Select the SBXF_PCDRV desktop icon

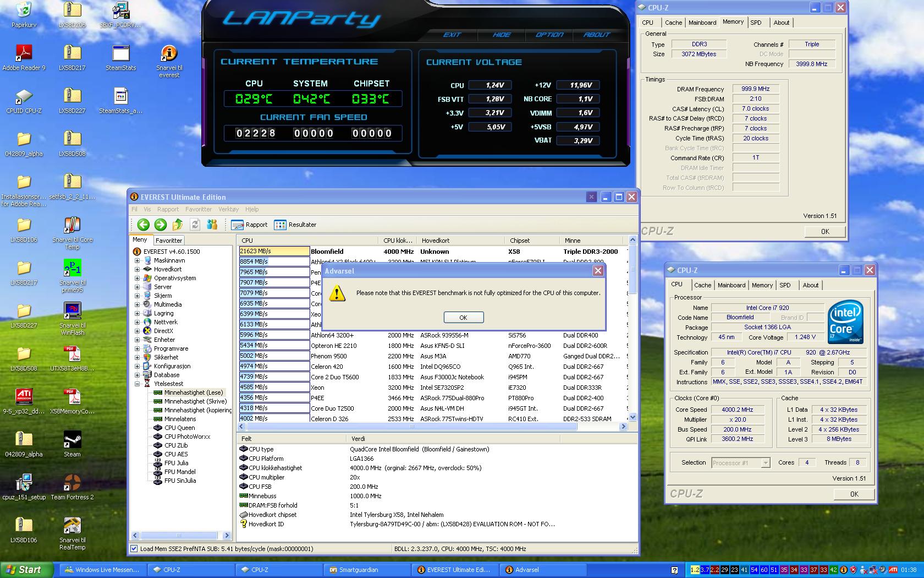click(x=120, y=15)
